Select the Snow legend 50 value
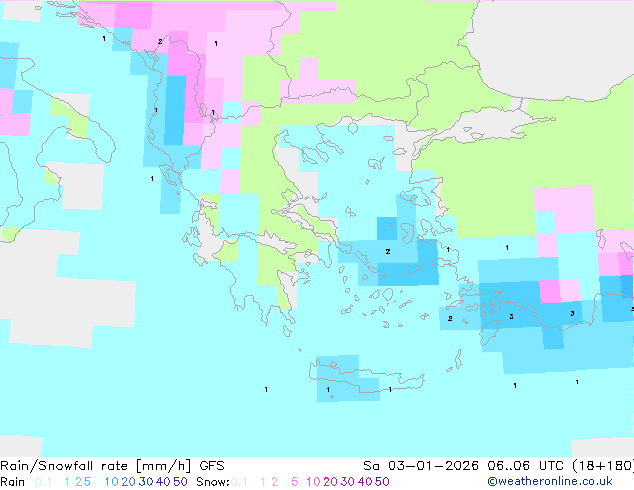The height and width of the screenshot is (490, 634). (382, 482)
